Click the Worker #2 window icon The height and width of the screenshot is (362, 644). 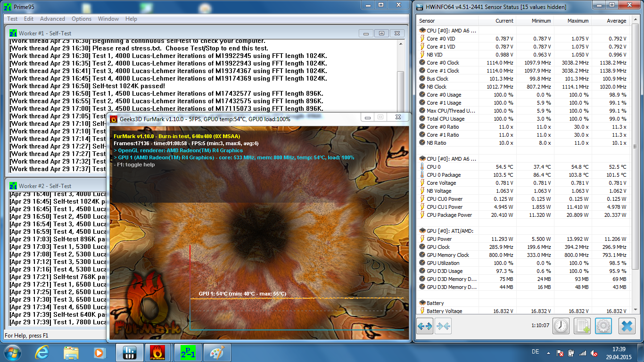pos(13,186)
